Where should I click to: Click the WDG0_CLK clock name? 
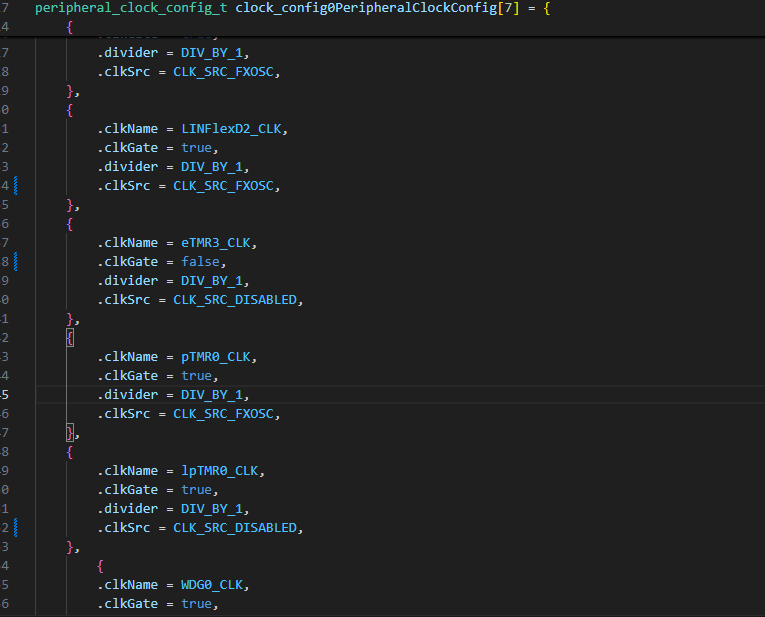click(x=211, y=585)
